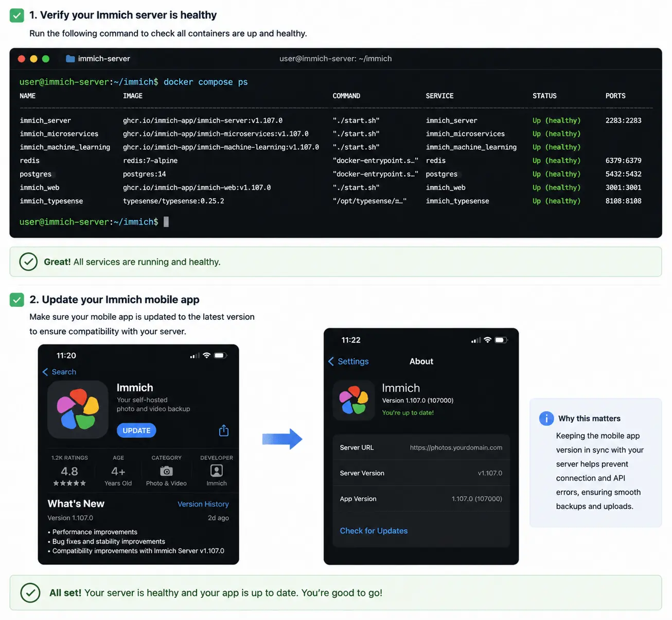672x620 pixels.
Task: Click the 8108:8108 port value
Action: 624,201
